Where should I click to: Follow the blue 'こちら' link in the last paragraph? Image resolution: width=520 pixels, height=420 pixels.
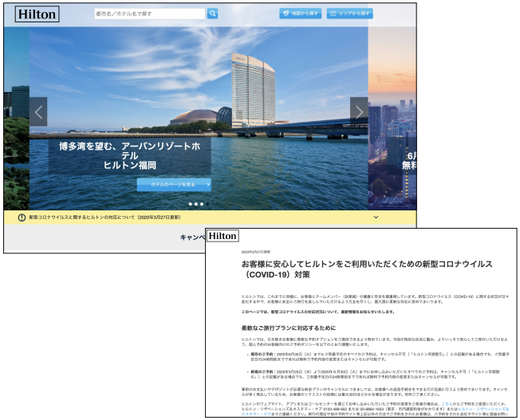(x=447, y=404)
